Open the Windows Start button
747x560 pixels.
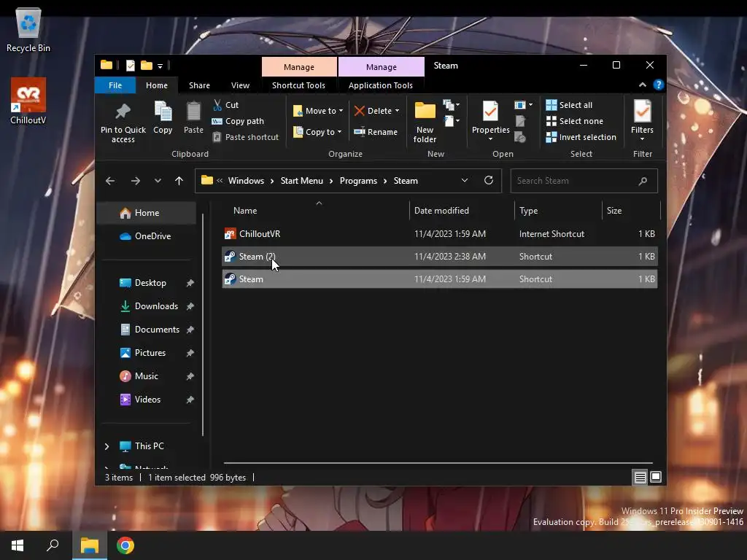pos(18,545)
